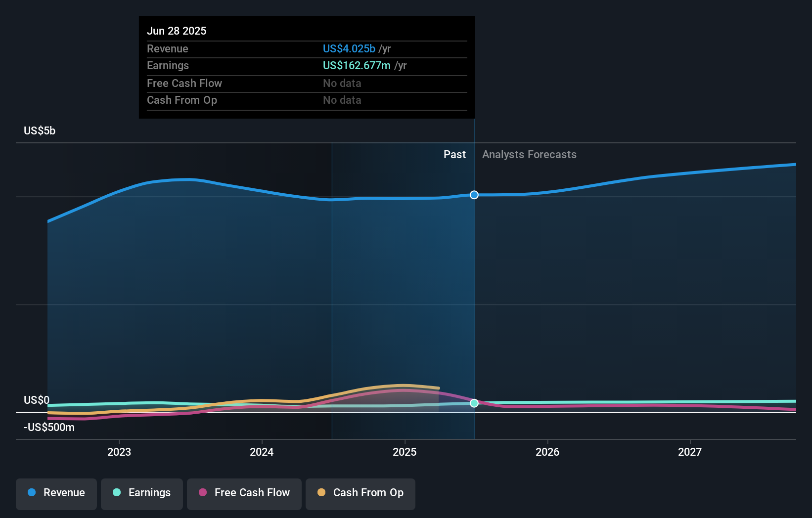812x518 pixels.
Task: Click the Earnings row label in tooltip
Action: pyautogui.click(x=168, y=65)
